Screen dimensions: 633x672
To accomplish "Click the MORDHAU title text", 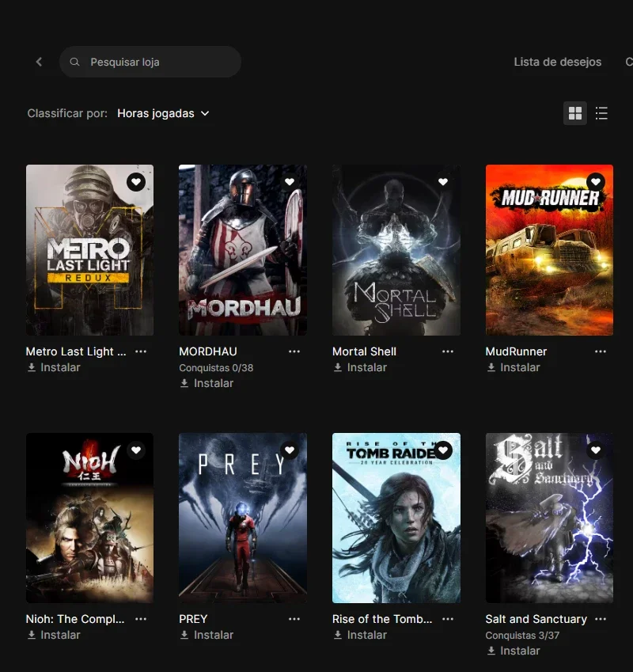I will (x=208, y=351).
